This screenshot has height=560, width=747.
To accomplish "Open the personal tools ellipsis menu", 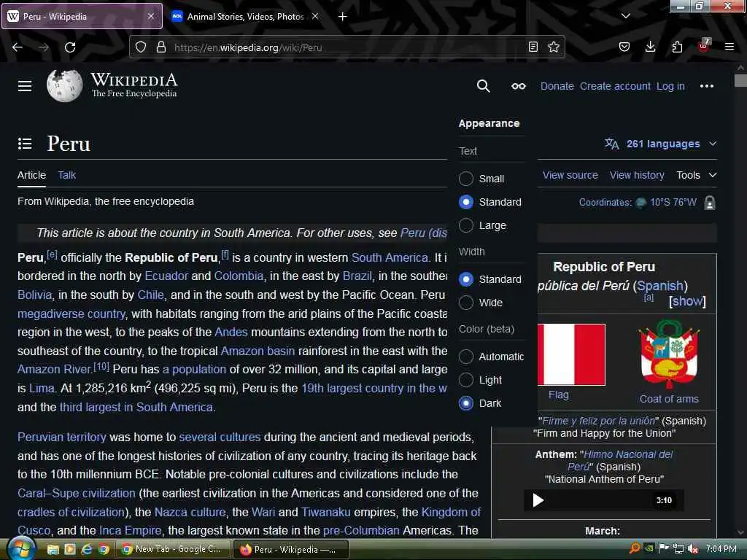I will (x=706, y=86).
